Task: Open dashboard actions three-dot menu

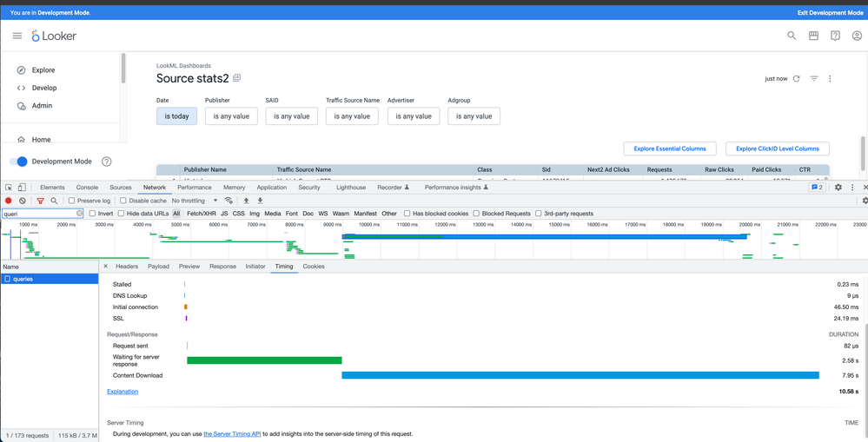Action: [830, 78]
